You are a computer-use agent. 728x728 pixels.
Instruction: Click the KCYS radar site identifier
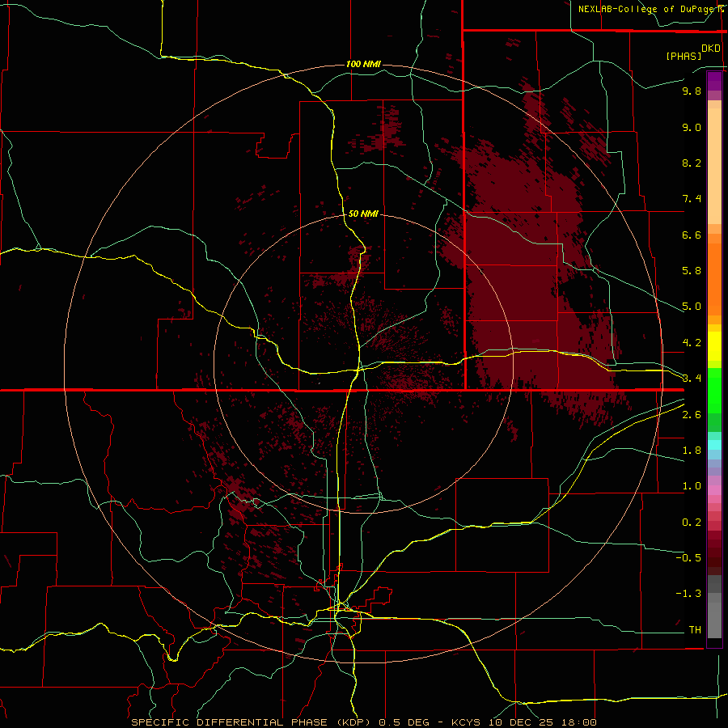466,722
